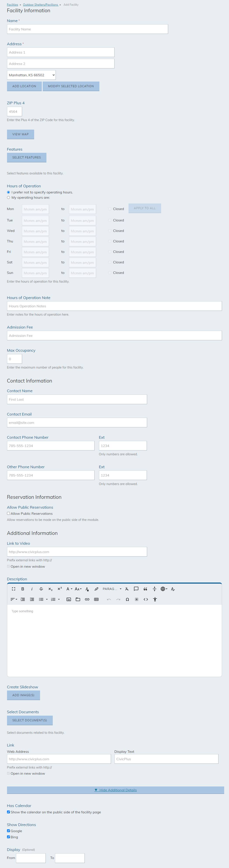Insert a horizontal line divider
The image size is (229, 868).
155,589
